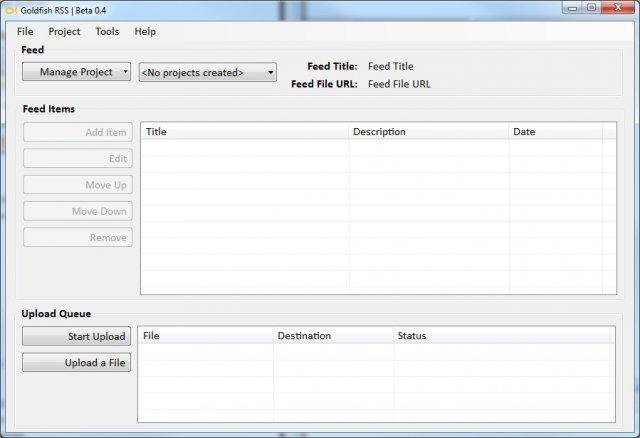Click the Upload Queue section heading
Viewport: 640px width, 438px height.
56,313
